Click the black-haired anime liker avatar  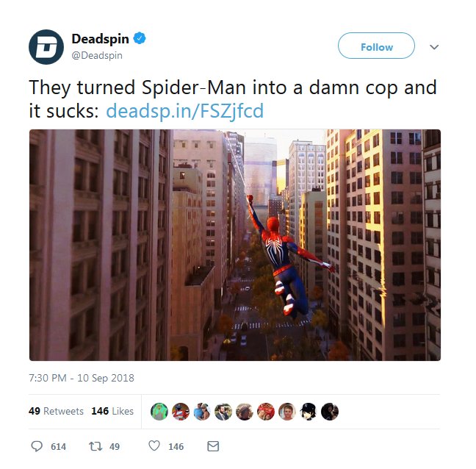point(309,412)
